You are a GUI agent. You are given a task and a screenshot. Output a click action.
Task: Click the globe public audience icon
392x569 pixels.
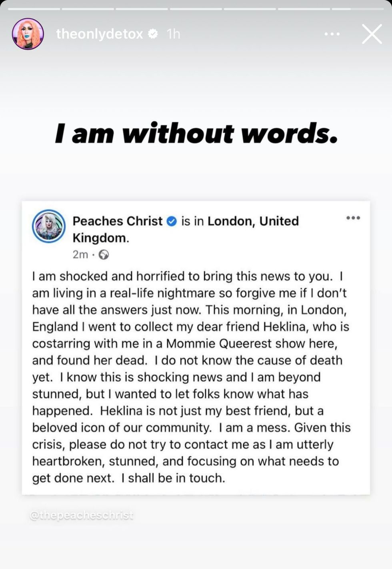point(104,255)
